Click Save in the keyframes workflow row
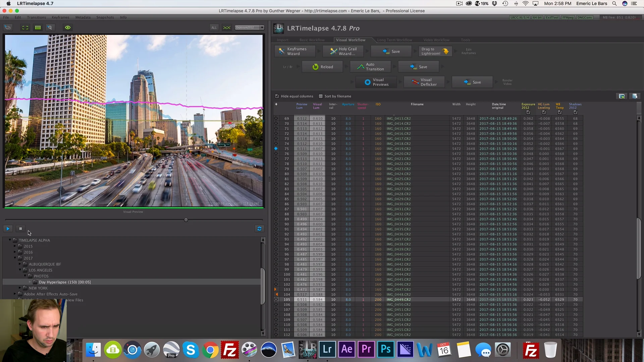Viewport: 644px width, 362px height. (x=391, y=51)
